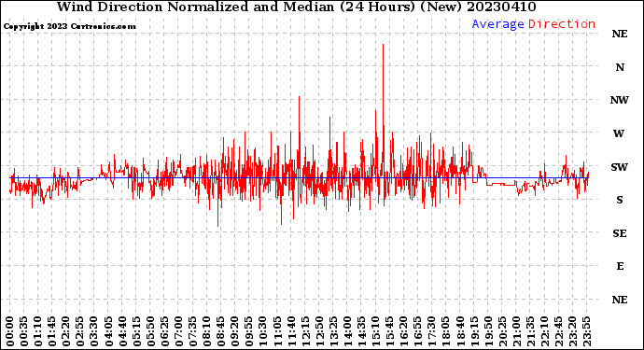The image size is (644, 350).
Task: Click the 02:55 time axis label
Action: (80, 331)
